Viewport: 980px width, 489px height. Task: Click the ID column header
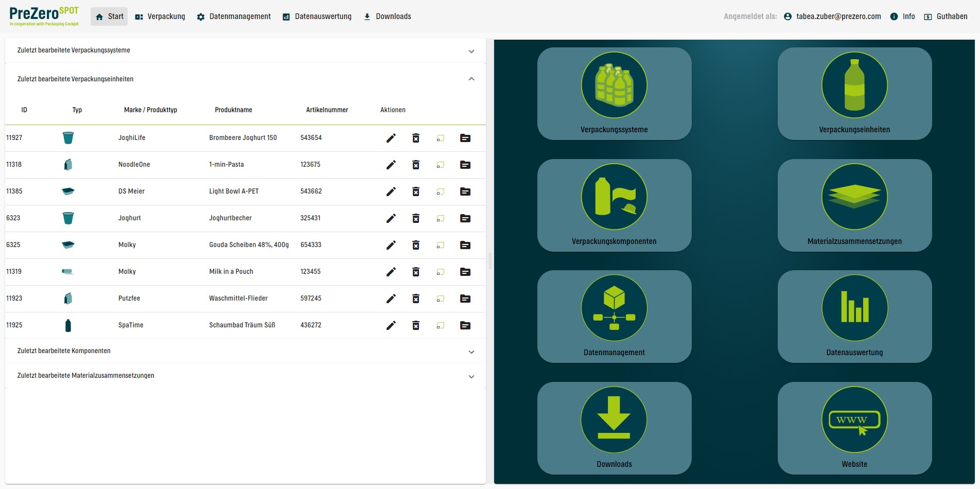pyautogui.click(x=24, y=110)
